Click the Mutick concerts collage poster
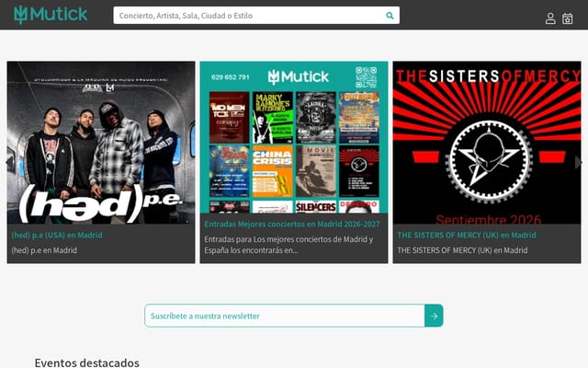588x368 pixels. [294, 137]
